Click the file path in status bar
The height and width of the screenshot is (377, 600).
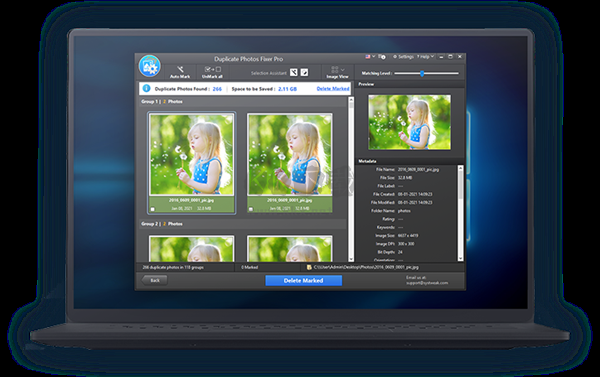(x=366, y=267)
